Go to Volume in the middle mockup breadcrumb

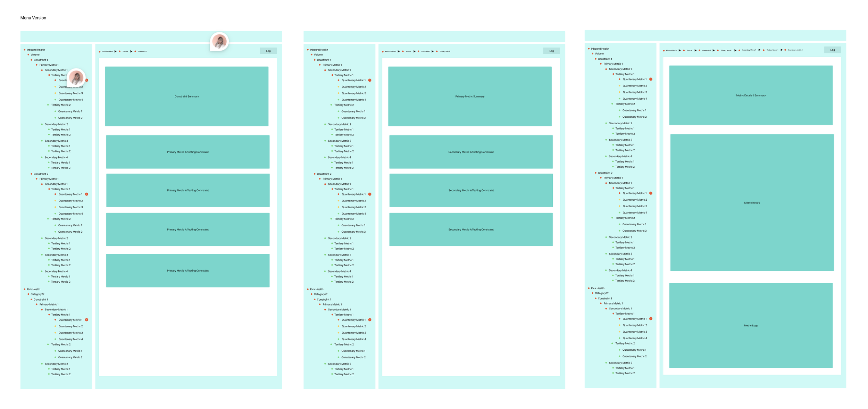408,51
